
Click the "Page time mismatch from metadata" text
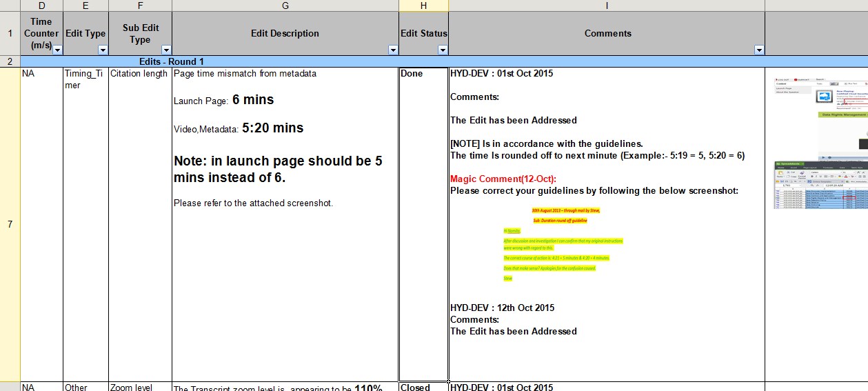245,74
